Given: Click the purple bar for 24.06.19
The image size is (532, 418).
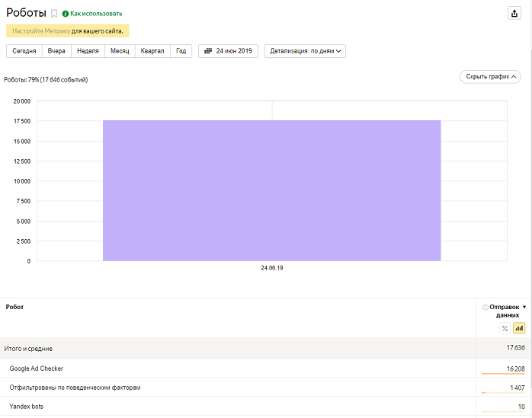Looking at the screenshot, I should coord(271,190).
